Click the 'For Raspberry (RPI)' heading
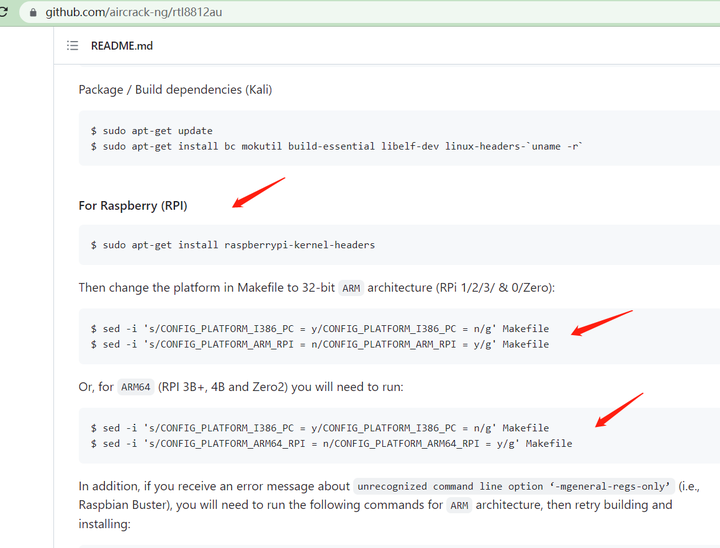Screen dimensions: 720x548 click(133, 206)
